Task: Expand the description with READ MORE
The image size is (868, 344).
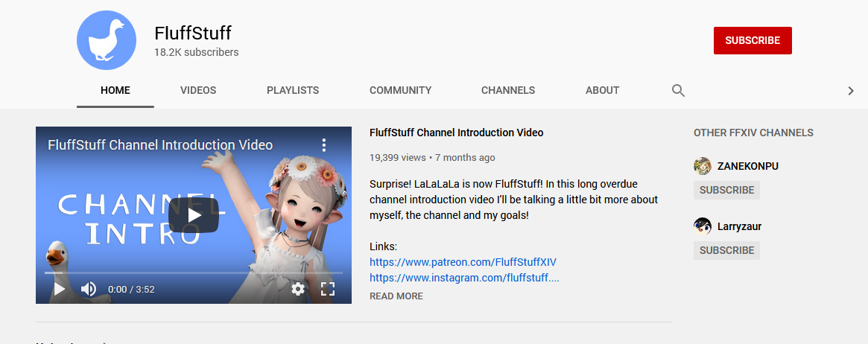Action: click(396, 296)
